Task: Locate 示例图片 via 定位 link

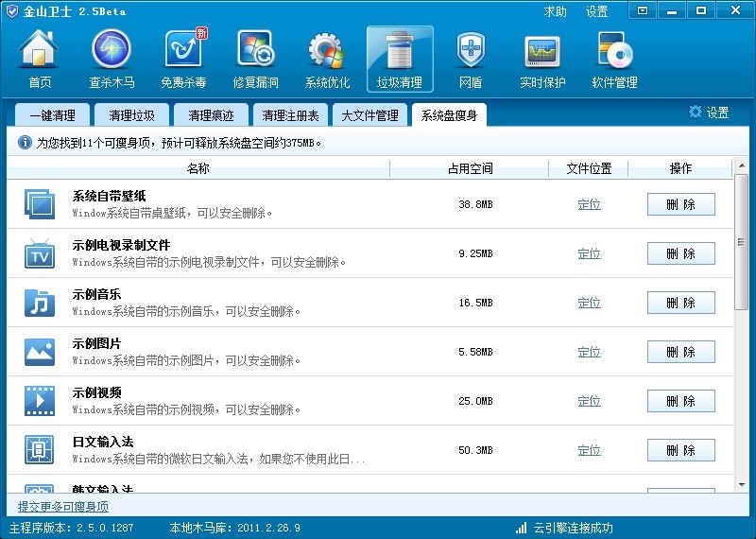Action: tap(589, 352)
